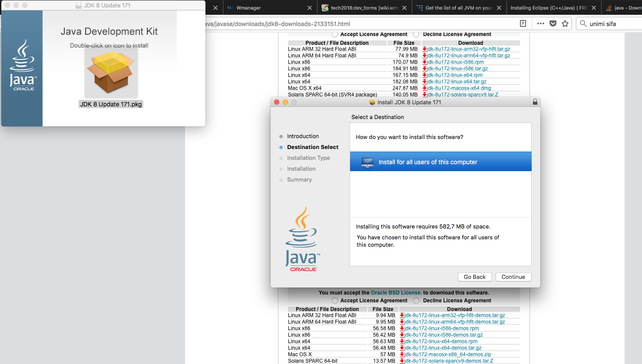Image resolution: width=642 pixels, height=364 pixels.
Task: Open the page actions three-dot menu
Action: tap(540, 23)
